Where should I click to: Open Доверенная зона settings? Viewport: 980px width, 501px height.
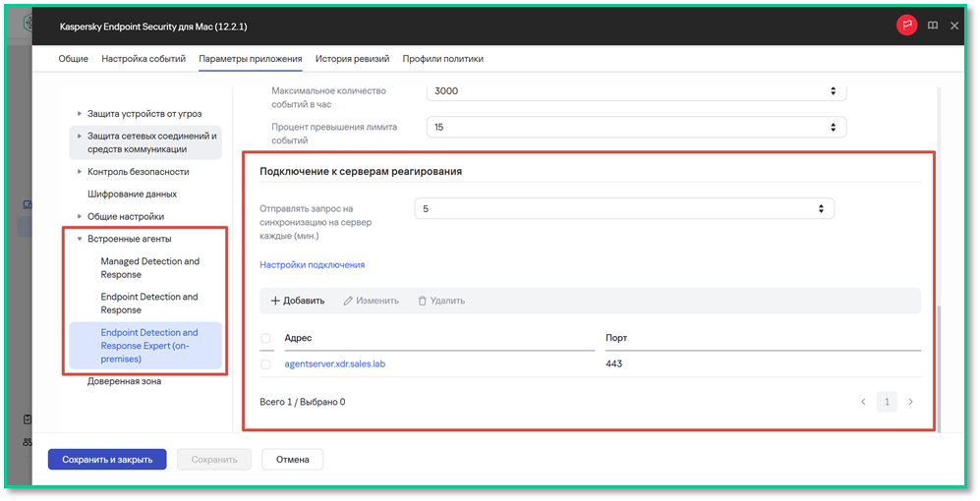pos(125,381)
